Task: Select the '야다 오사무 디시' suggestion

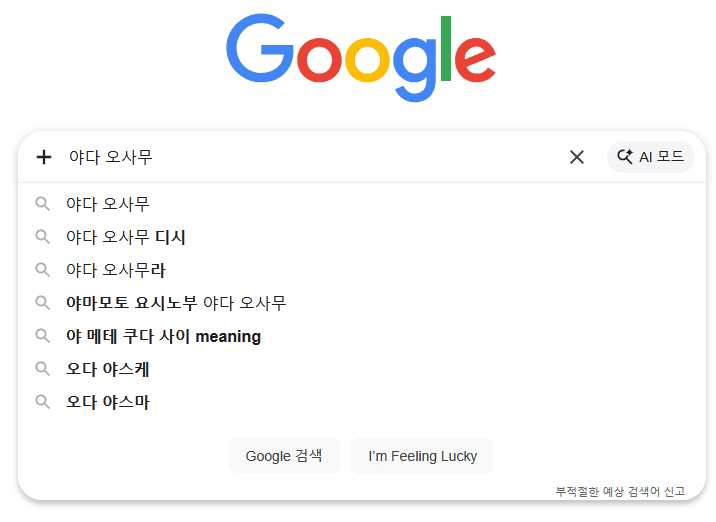Action: (126, 237)
